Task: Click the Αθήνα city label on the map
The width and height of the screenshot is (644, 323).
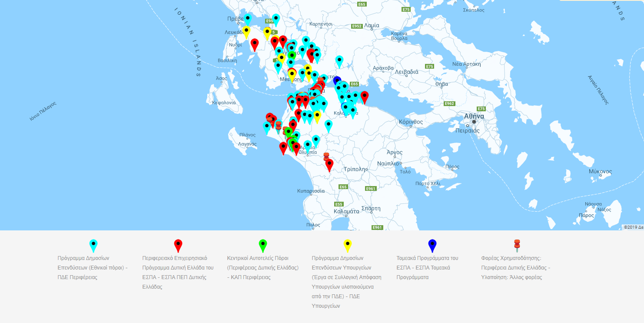Action: click(x=474, y=117)
